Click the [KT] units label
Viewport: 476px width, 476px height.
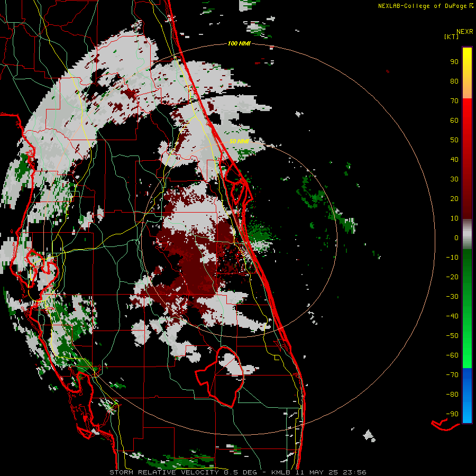(x=452, y=36)
